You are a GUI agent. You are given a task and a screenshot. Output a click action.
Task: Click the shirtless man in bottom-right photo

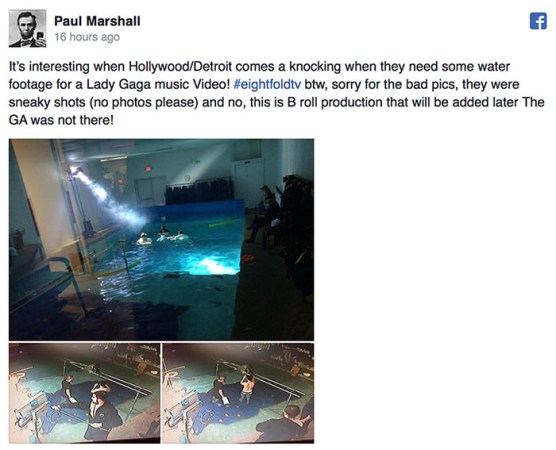click(248, 385)
